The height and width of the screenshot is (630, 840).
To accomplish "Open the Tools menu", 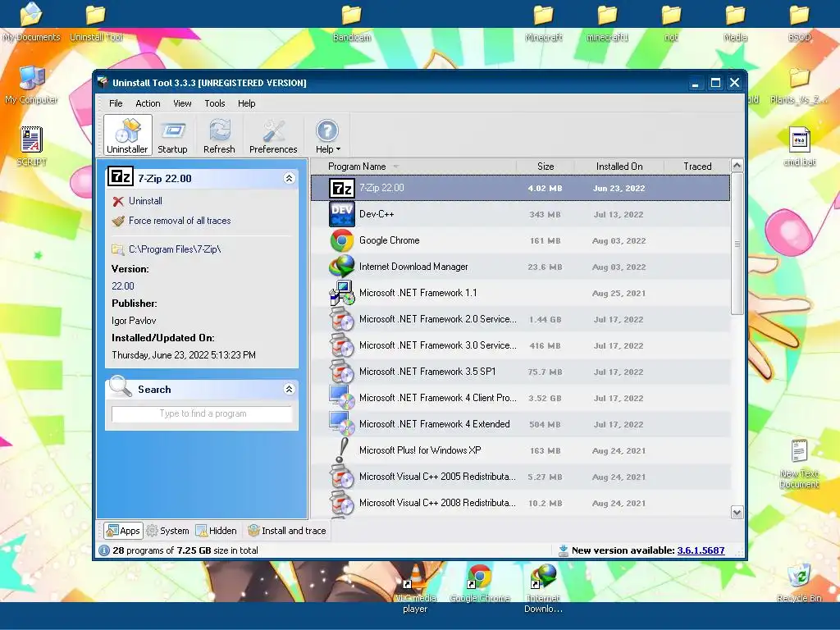I will tap(215, 103).
